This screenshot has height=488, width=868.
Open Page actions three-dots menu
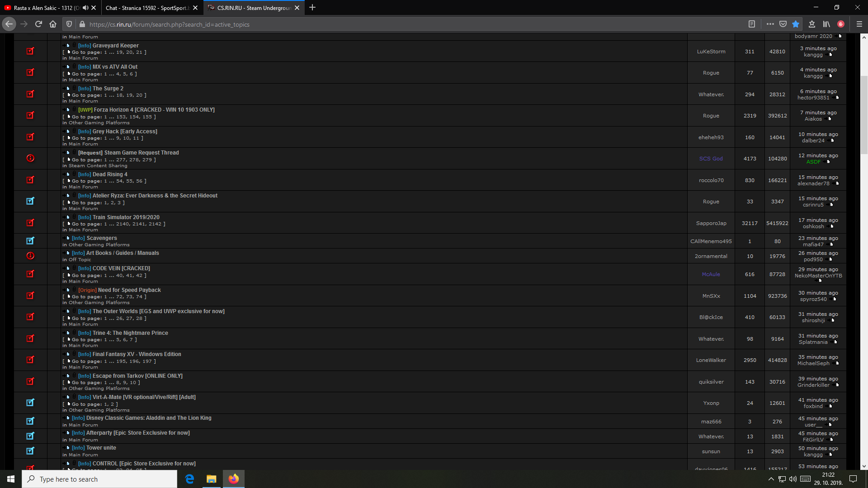coord(770,24)
